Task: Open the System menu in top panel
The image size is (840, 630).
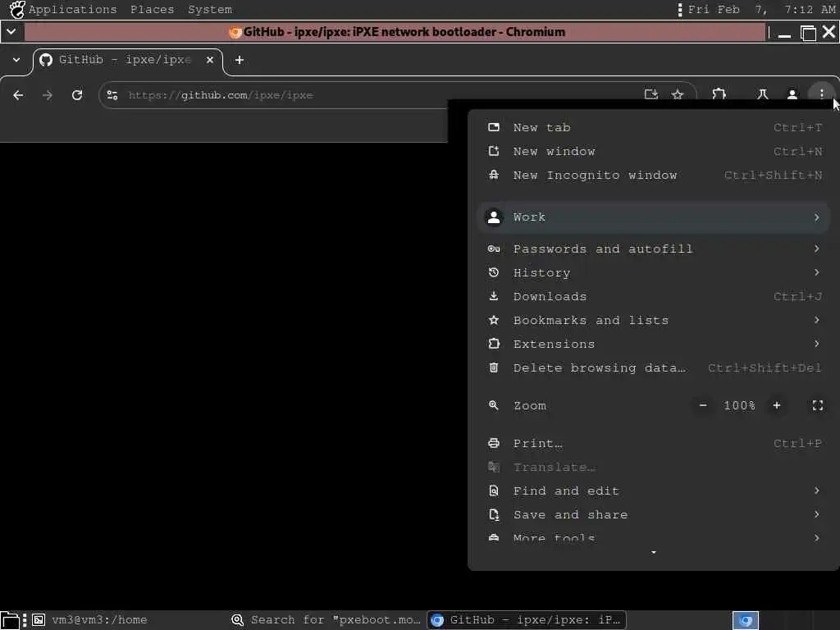Action: (209, 10)
